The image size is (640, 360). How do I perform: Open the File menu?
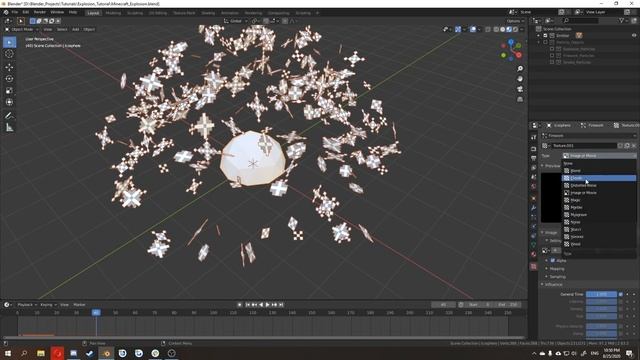point(15,12)
